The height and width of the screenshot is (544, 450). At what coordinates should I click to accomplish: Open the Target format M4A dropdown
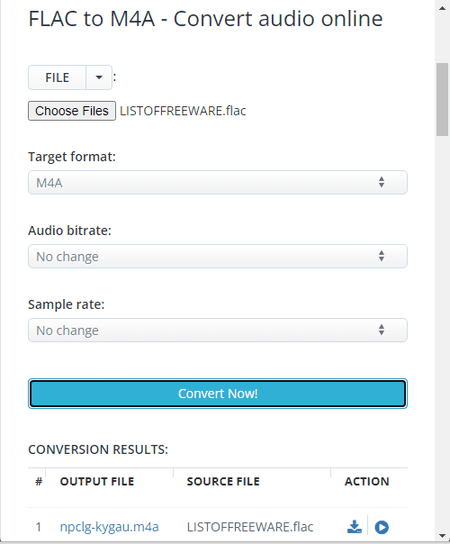click(218, 182)
